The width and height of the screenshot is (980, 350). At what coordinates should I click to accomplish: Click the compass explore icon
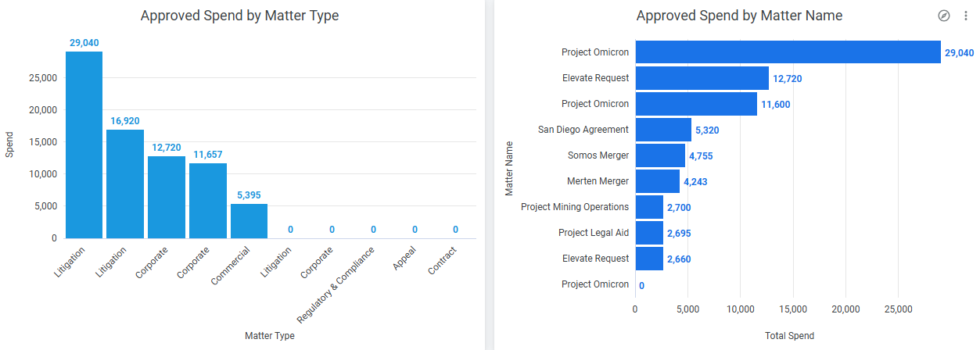pyautogui.click(x=943, y=16)
